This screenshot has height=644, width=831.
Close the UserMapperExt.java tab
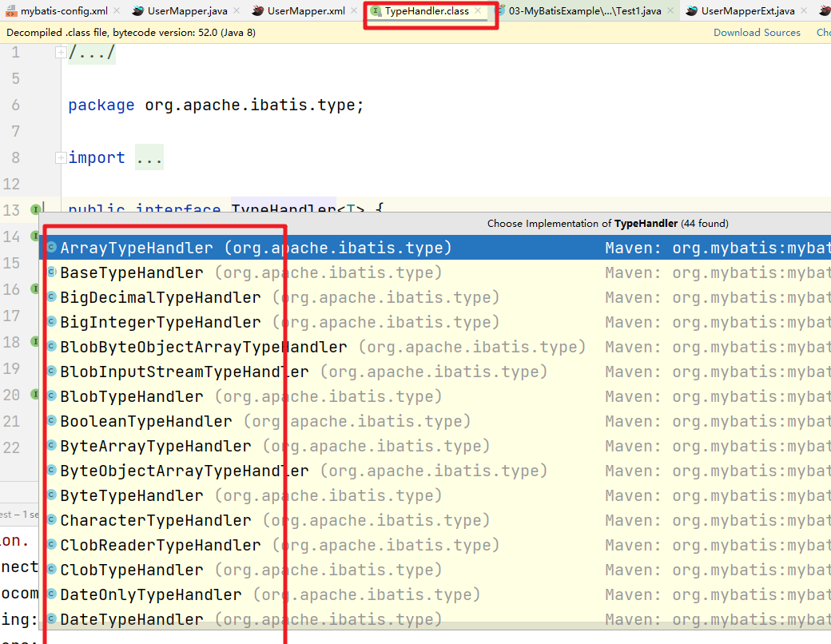point(804,10)
